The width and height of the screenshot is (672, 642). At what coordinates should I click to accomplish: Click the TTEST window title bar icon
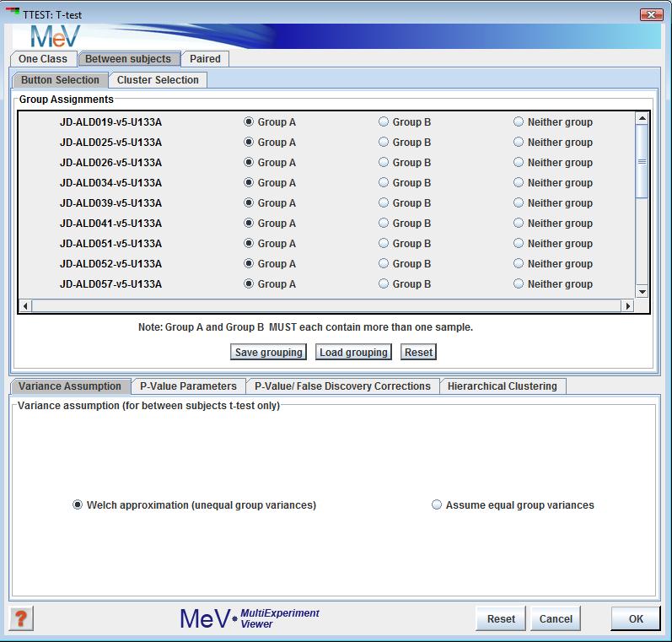tap(12, 13)
